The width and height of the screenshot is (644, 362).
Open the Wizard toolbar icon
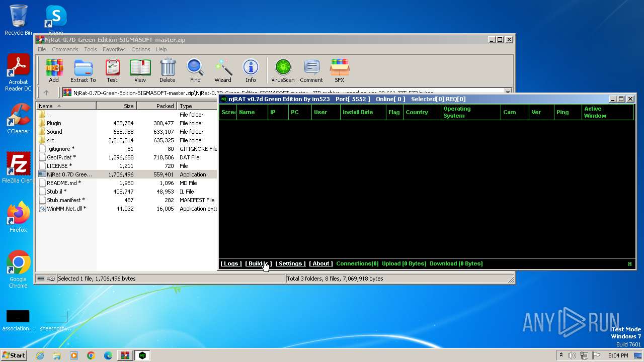coord(223,71)
